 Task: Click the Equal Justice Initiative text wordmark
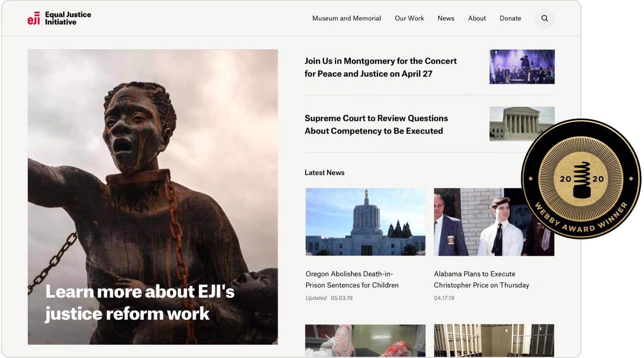coord(68,18)
